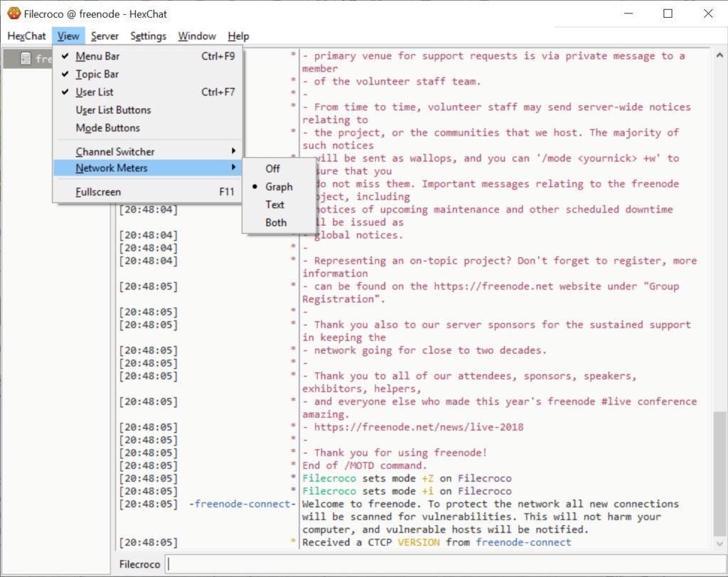Open the Window menu
This screenshot has height=577, width=728.
[197, 36]
